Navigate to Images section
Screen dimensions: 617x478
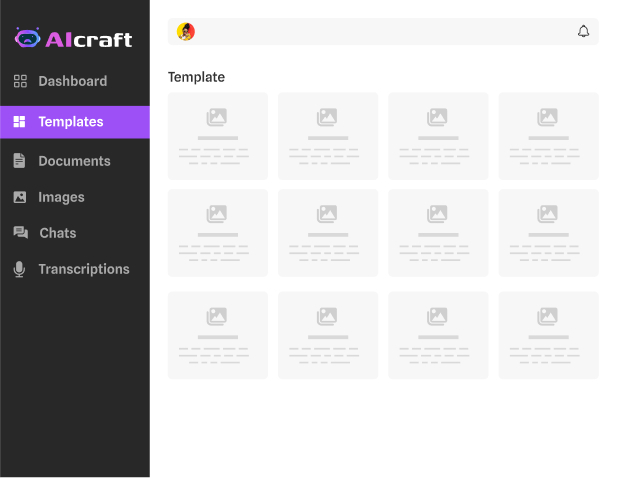coord(61,197)
